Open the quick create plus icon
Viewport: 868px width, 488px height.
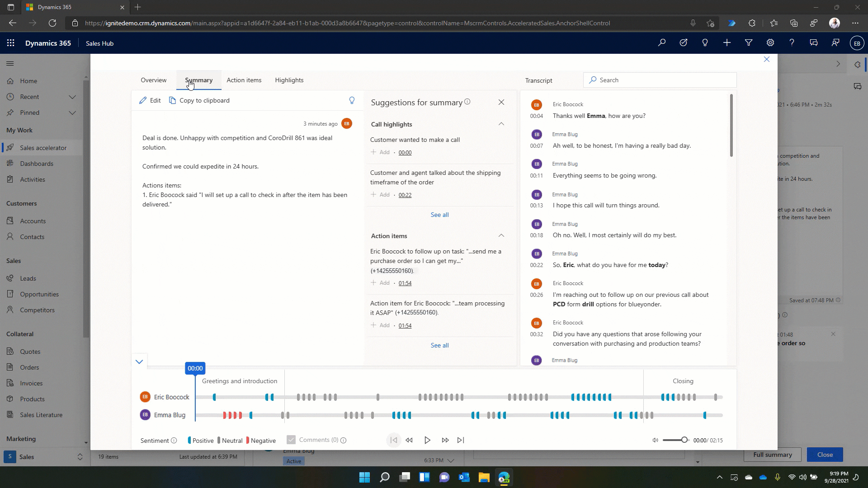pyautogui.click(x=727, y=42)
